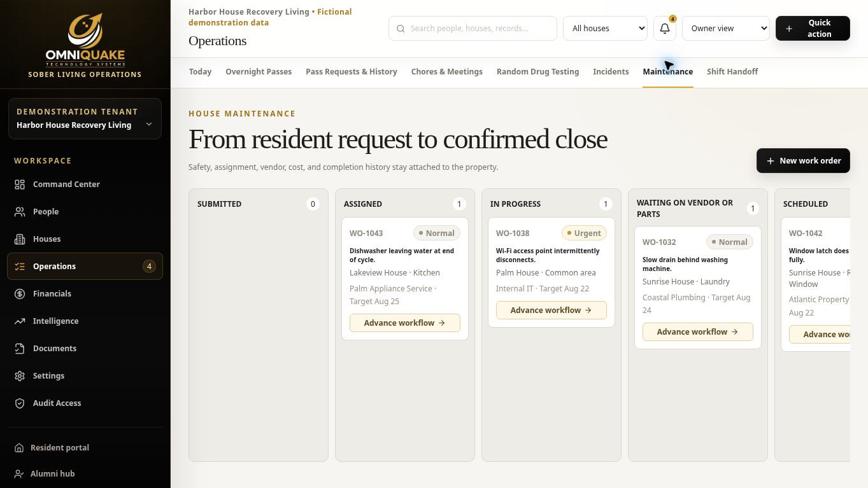Click Slow drain behind washing machine title
This screenshot has height=488, width=868.
(x=685, y=264)
